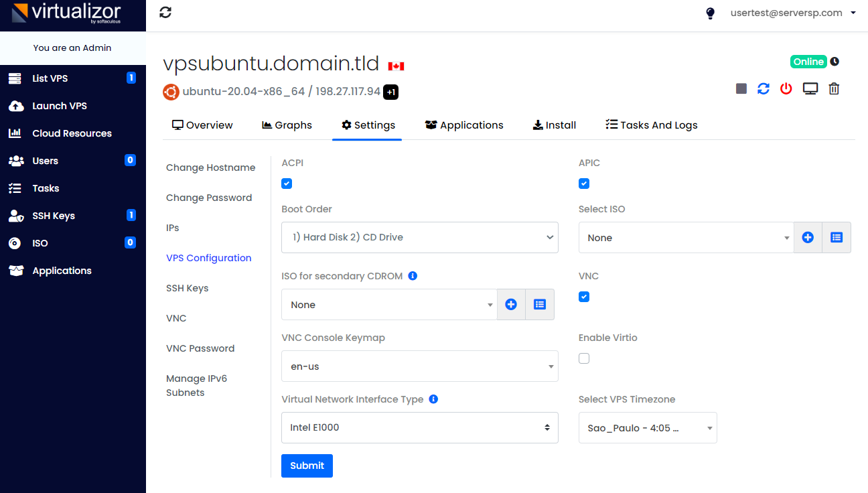Open the Select ISO dropdown

coord(686,238)
